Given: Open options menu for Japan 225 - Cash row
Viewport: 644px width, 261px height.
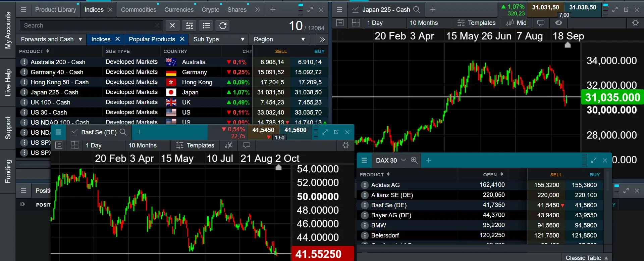Looking at the screenshot, I should click(24, 92).
